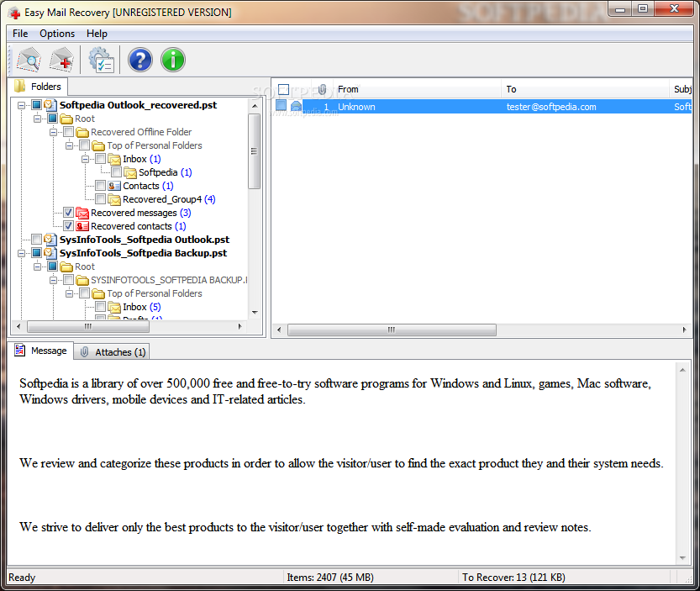Click the Recovered Offline Folder icon

82,132
